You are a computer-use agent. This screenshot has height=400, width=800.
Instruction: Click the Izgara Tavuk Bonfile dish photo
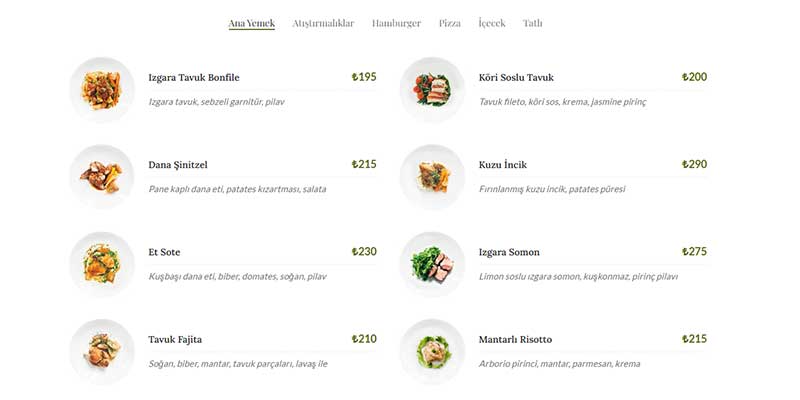coord(102,90)
